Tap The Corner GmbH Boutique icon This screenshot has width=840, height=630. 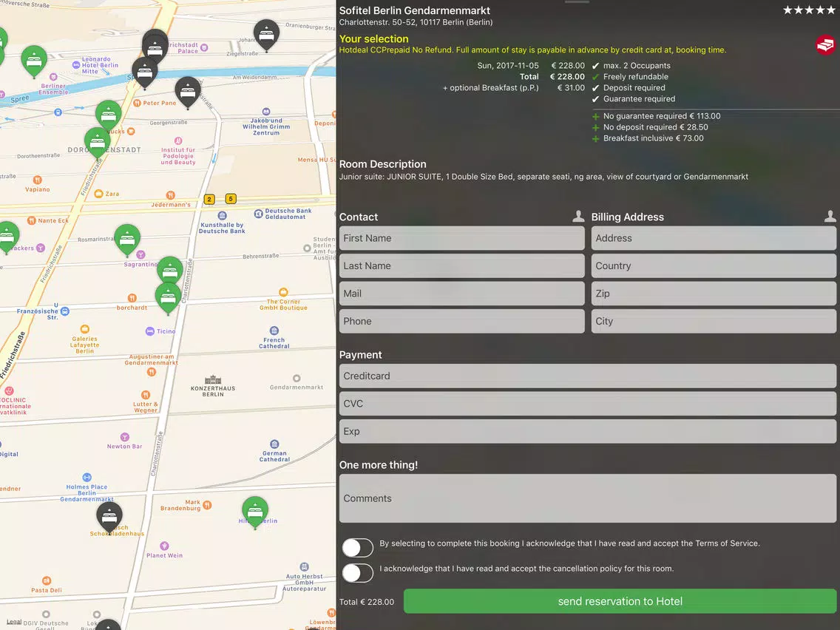pyautogui.click(x=283, y=292)
